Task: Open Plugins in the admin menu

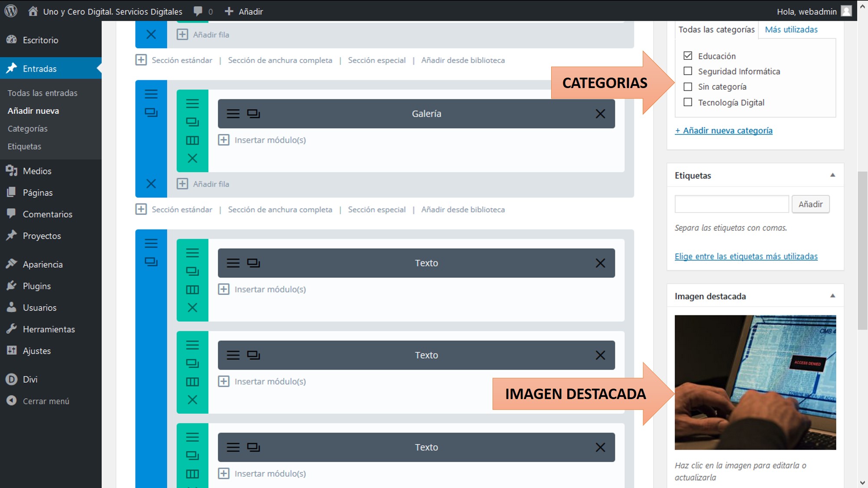Action: click(x=36, y=286)
